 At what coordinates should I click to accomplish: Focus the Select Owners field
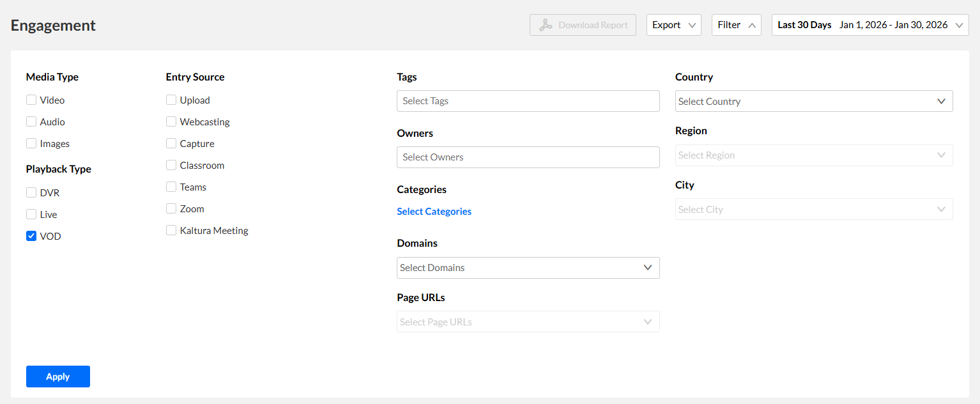pos(528,157)
